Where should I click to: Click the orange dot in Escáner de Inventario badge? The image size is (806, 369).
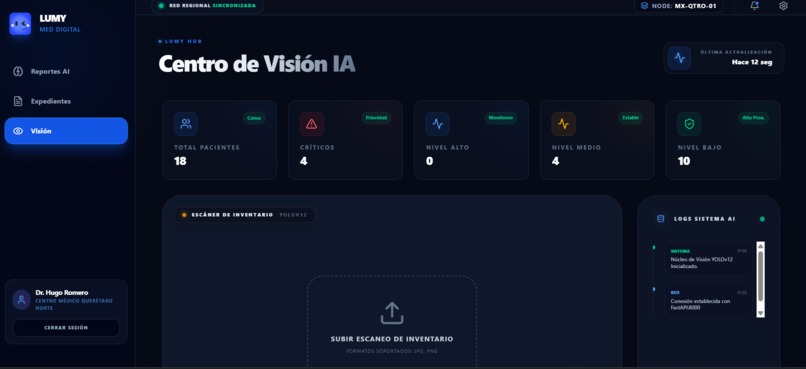tap(184, 215)
